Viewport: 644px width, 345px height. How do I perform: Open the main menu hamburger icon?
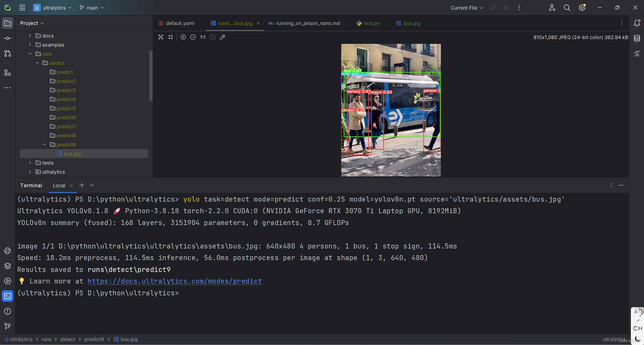[22, 8]
